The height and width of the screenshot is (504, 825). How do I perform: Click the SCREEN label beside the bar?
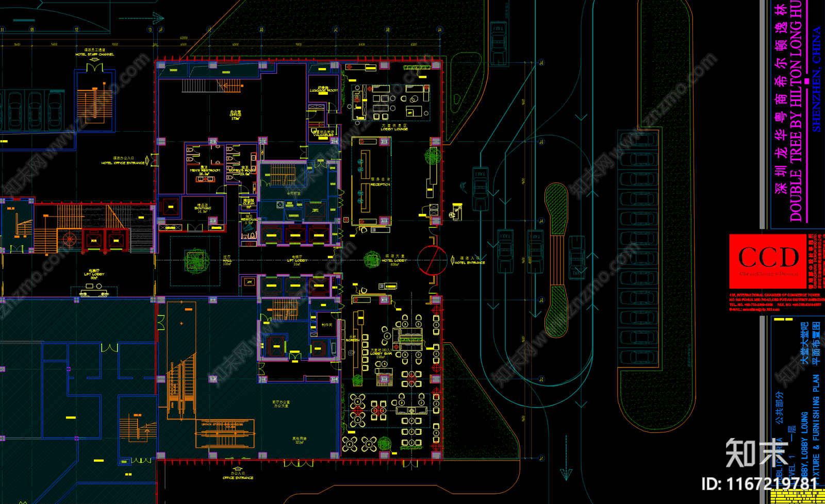tap(353, 340)
